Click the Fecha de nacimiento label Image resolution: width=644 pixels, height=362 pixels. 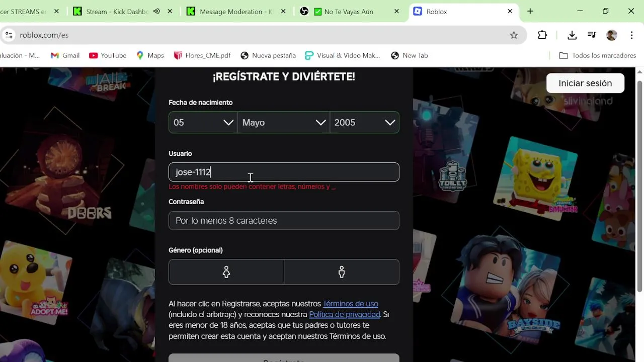pyautogui.click(x=200, y=103)
